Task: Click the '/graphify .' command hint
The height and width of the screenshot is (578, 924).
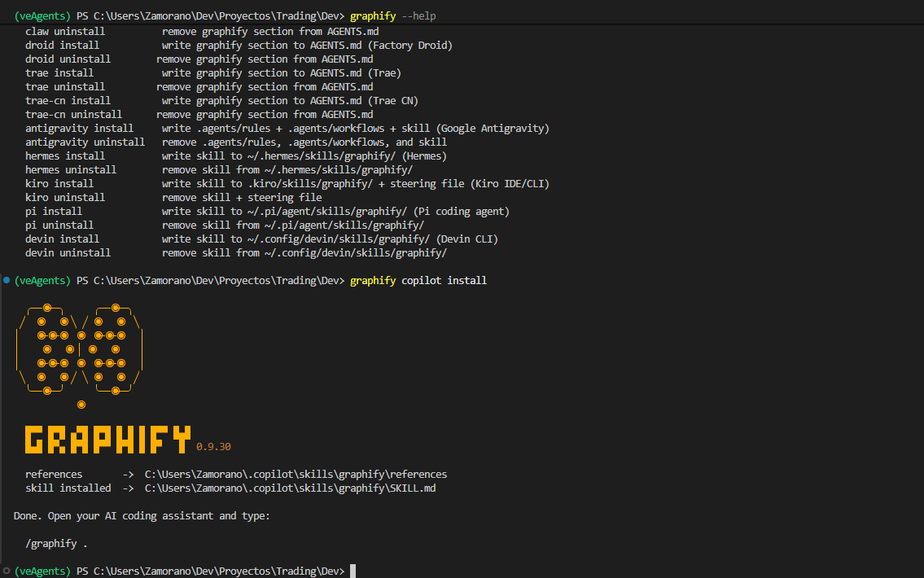Action: tap(56, 543)
